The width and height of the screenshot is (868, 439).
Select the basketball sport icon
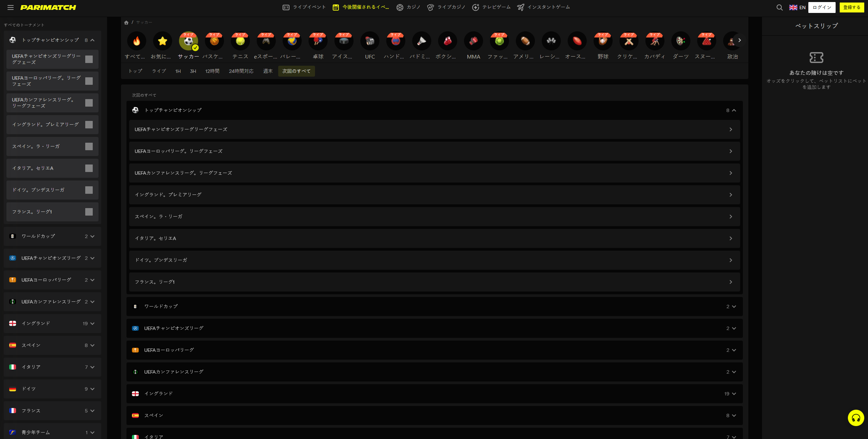coord(214,41)
